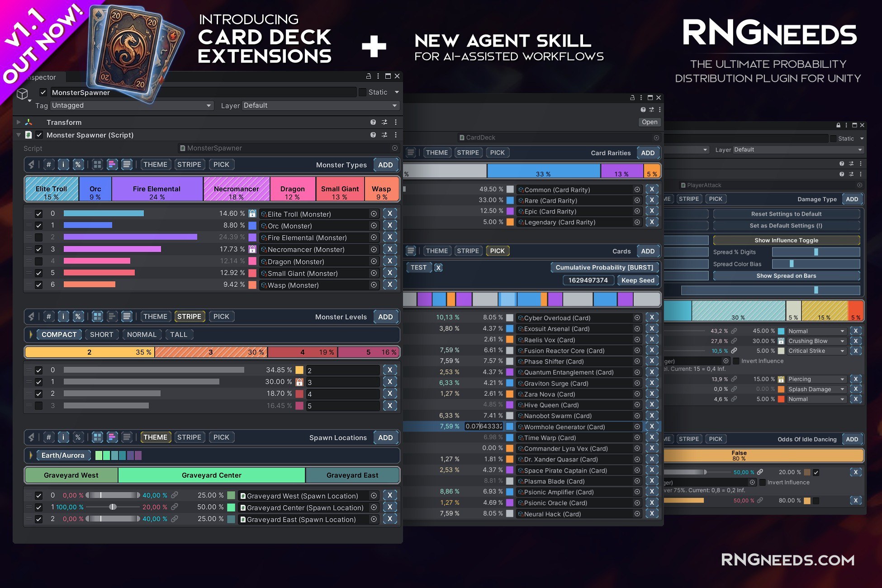The width and height of the screenshot is (882, 588).
Task: Enable the Fire Elemental row checkbox
Action: tap(39, 237)
